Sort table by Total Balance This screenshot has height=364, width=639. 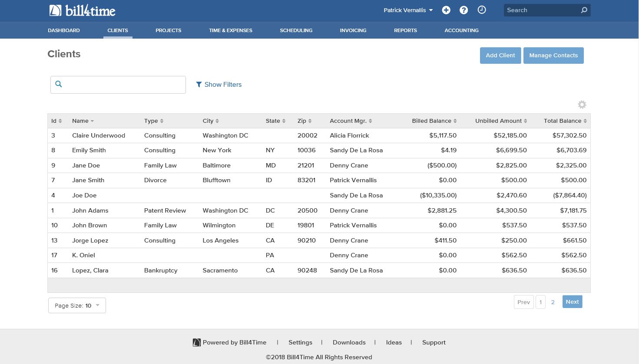coord(585,121)
